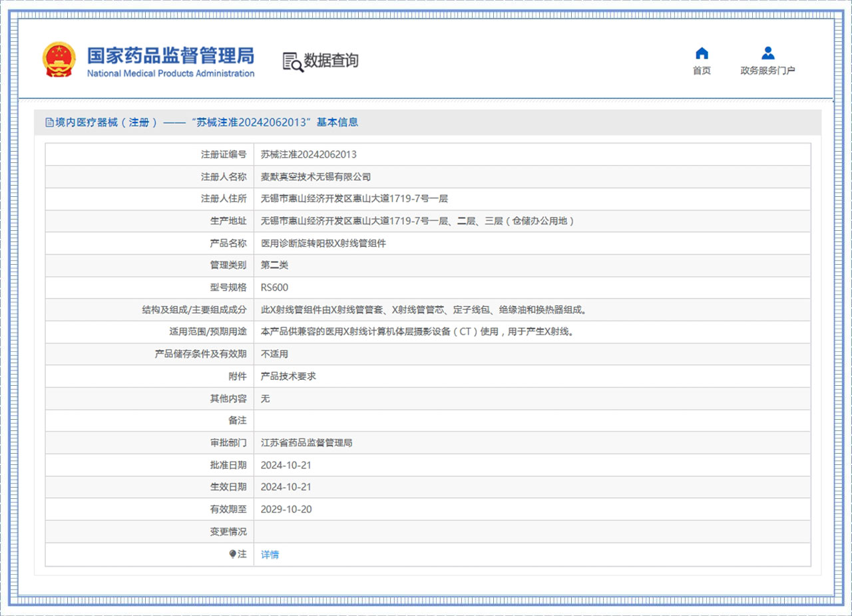Select the registration number 苏械注准20242062013 cell
Image resolution: width=852 pixels, height=616 pixels.
coord(309,154)
